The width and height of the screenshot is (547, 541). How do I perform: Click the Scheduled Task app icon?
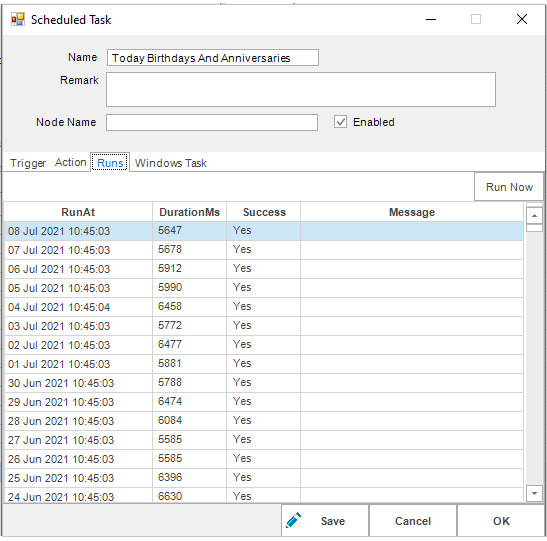18,19
